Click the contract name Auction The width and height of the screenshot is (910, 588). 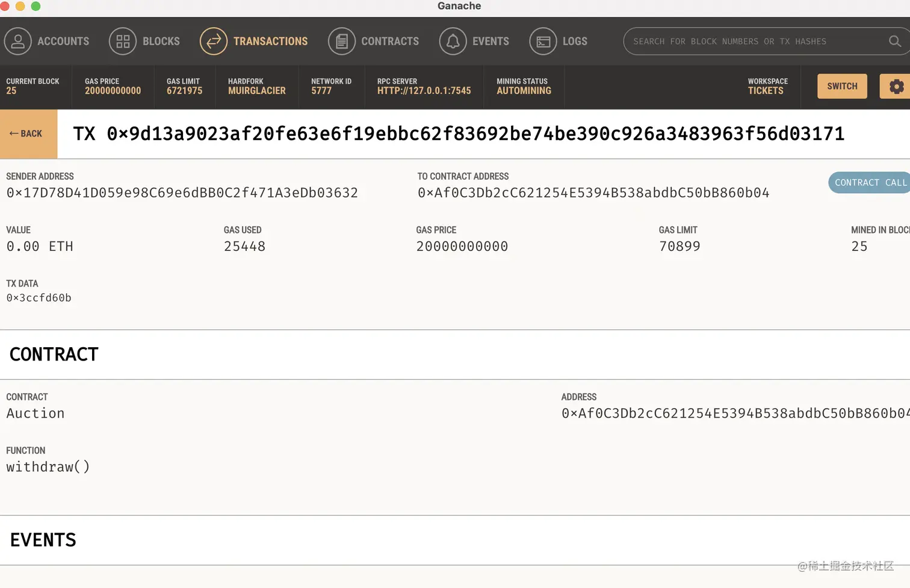(36, 413)
